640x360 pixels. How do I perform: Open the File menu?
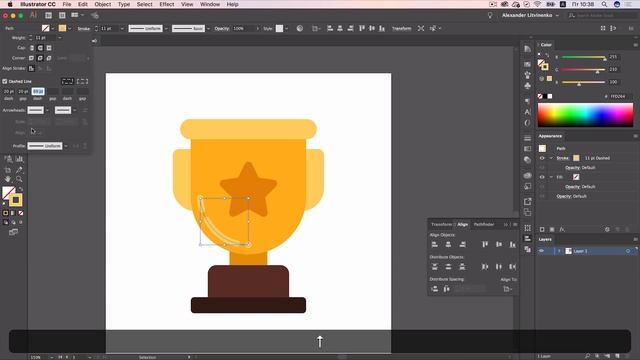click(67, 4)
